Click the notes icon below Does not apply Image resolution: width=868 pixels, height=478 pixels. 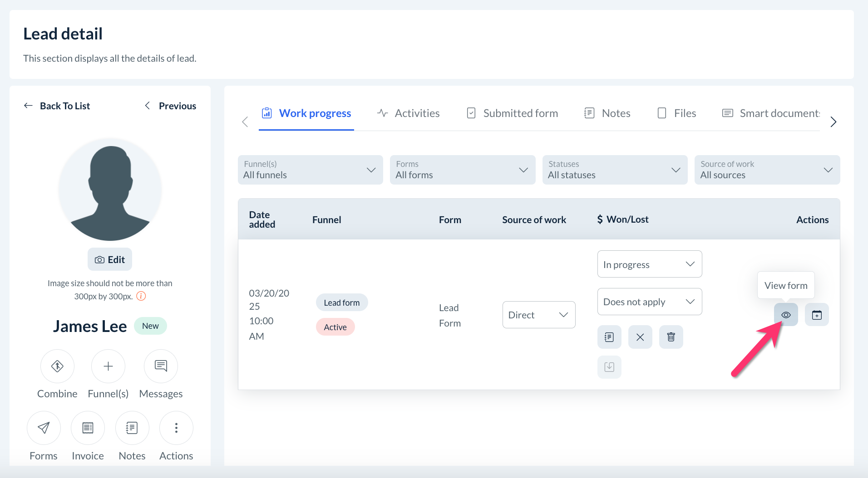[x=609, y=337]
